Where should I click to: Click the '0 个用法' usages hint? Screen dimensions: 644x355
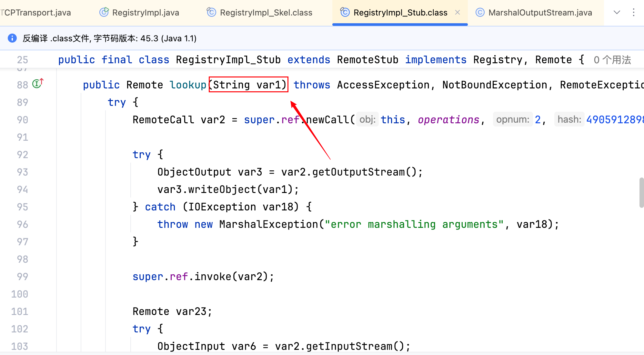(x=612, y=60)
